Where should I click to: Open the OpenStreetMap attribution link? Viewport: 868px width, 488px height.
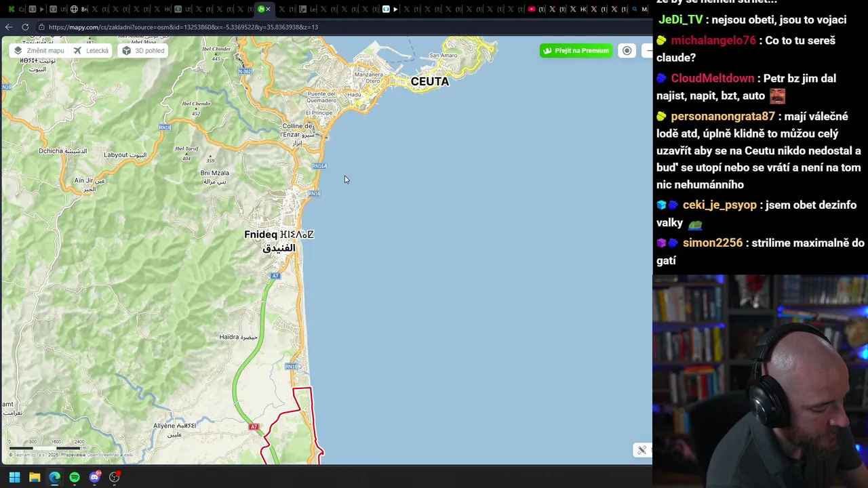pyautogui.click(x=102, y=455)
